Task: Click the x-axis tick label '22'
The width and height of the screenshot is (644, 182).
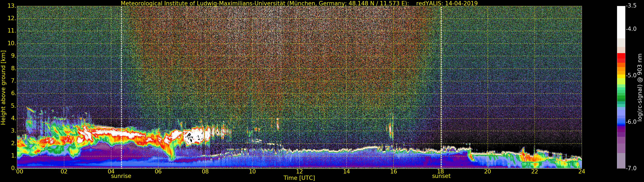Action: (x=534, y=171)
